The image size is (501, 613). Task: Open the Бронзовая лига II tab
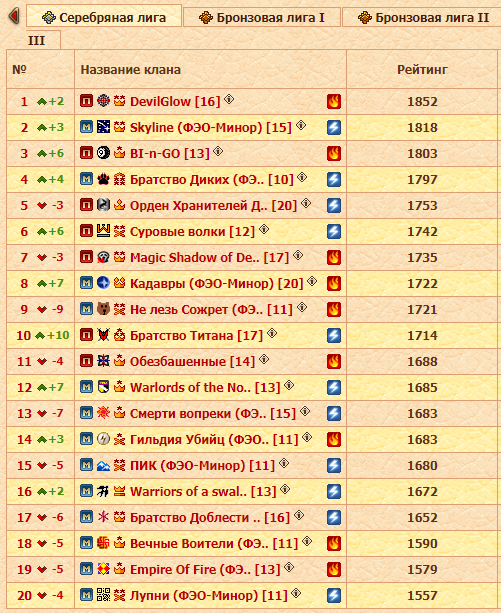point(422,18)
